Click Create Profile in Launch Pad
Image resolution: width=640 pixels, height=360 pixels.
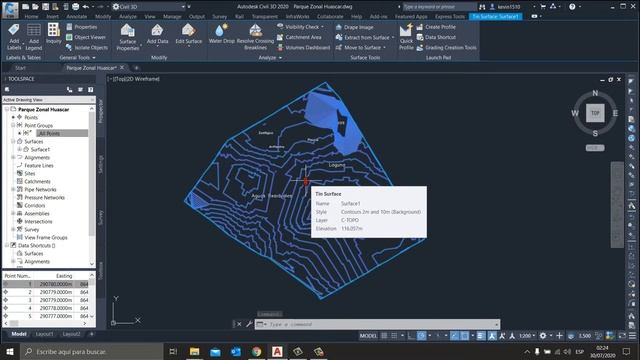click(436, 27)
